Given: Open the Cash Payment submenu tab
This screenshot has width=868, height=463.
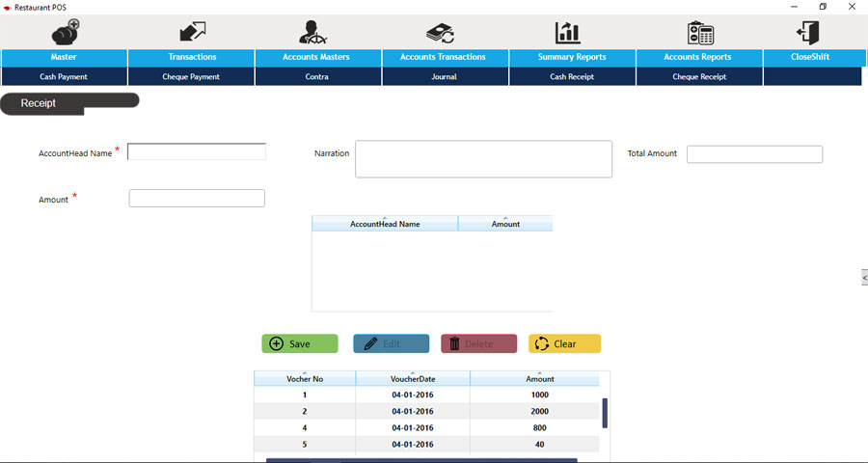Looking at the screenshot, I should point(64,76).
